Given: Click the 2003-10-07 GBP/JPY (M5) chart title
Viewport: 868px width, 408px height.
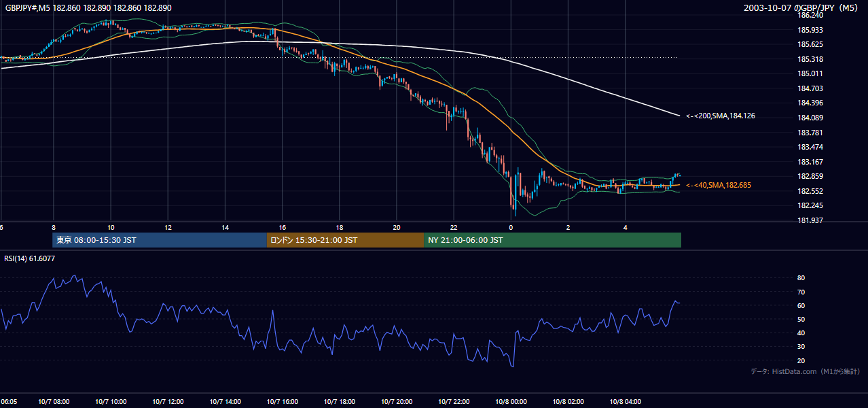Looking at the screenshot, I should tap(802, 7).
